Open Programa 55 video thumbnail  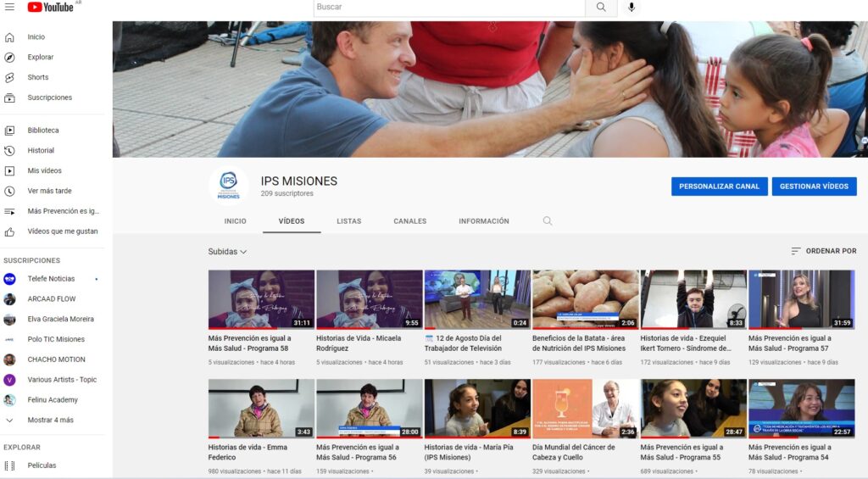[x=693, y=409]
